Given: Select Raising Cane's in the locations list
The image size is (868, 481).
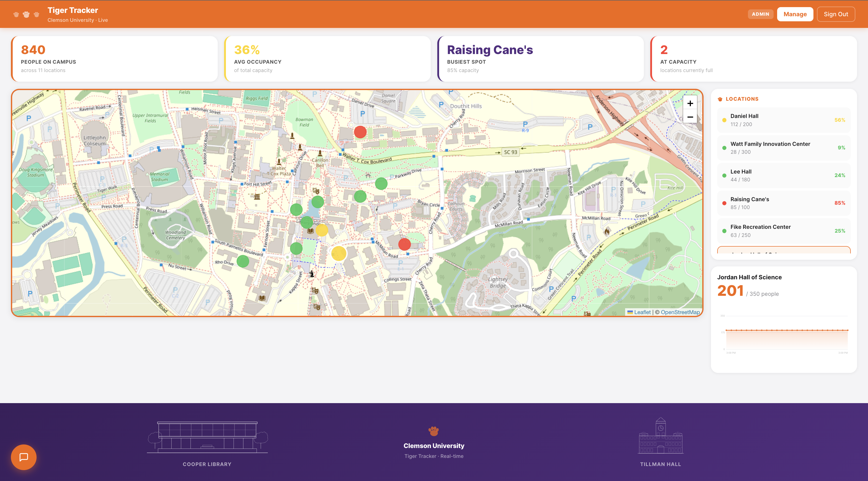Looking at the screenshot, I should click(x=784, y=203).
